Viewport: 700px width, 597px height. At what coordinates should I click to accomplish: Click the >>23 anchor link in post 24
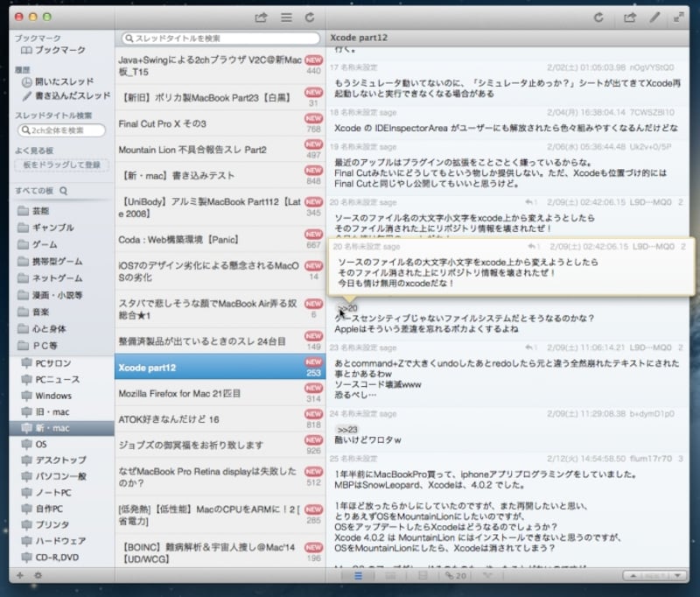click(x=347, y=429)
